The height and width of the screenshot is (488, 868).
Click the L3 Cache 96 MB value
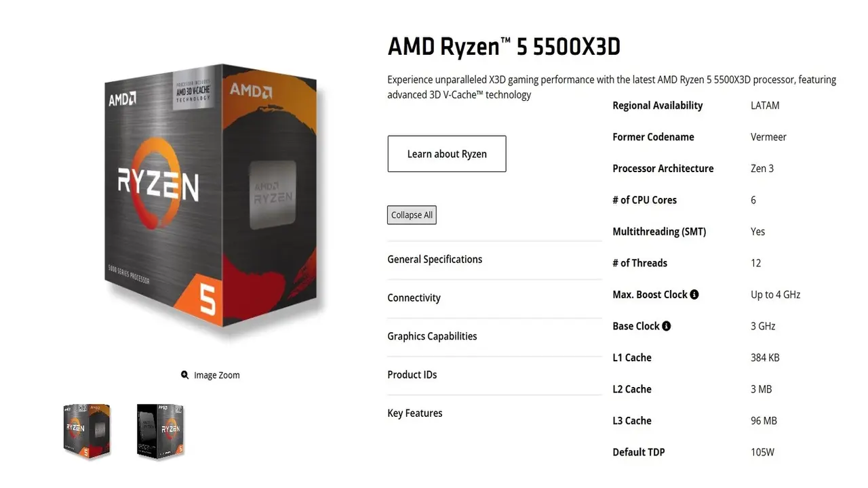764,421
